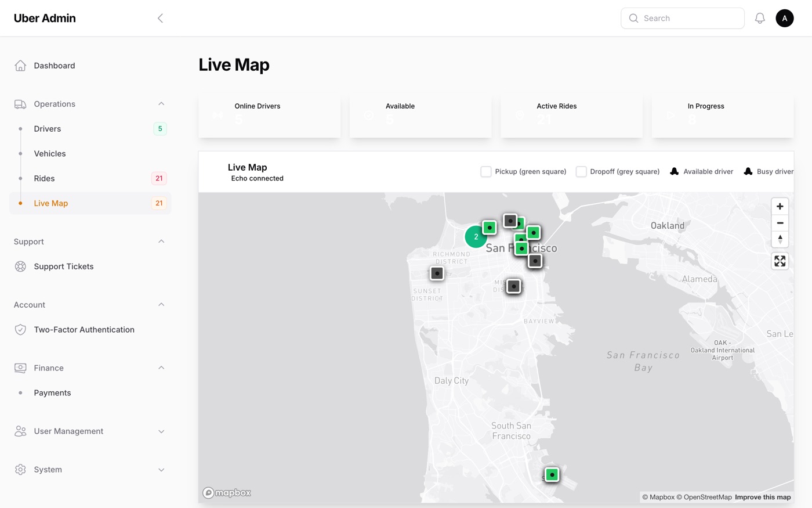Image resolution: width=812 pixels, height=508 pixels.
Task: Zoom out on the map
Action: (x=780, y=223)
